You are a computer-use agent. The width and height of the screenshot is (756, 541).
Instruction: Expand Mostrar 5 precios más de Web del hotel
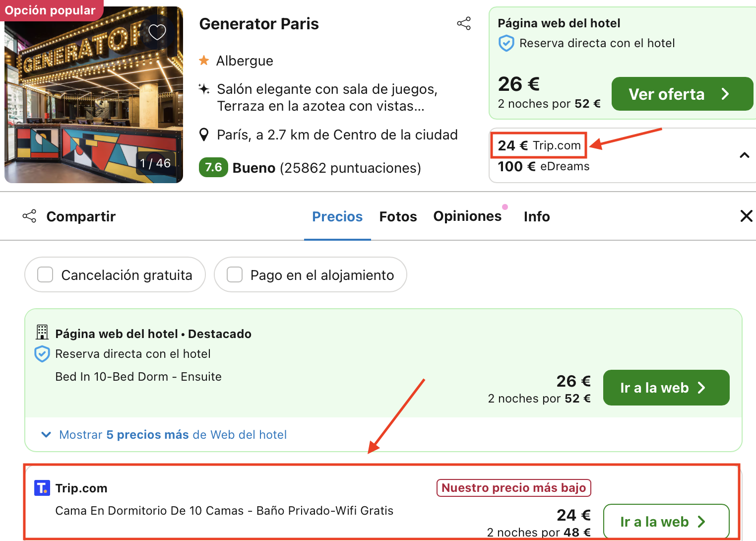(173, 434)
